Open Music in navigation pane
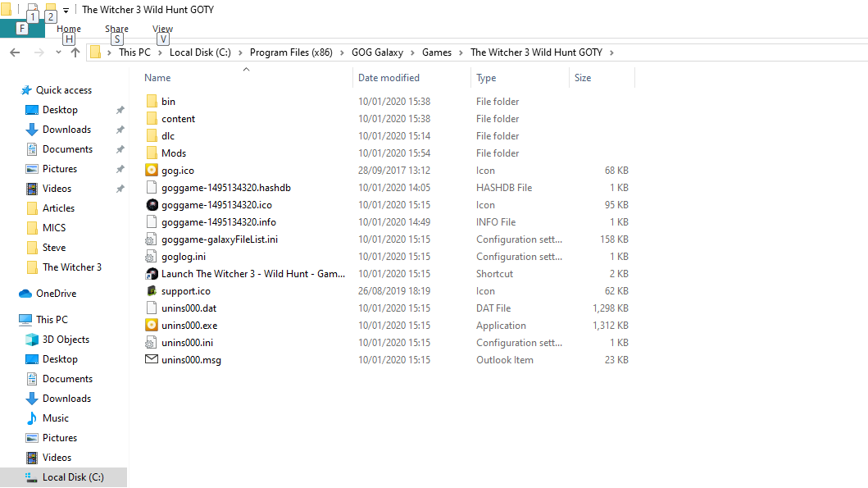Viewport: 868px width, 488px height. coord(48,418)
